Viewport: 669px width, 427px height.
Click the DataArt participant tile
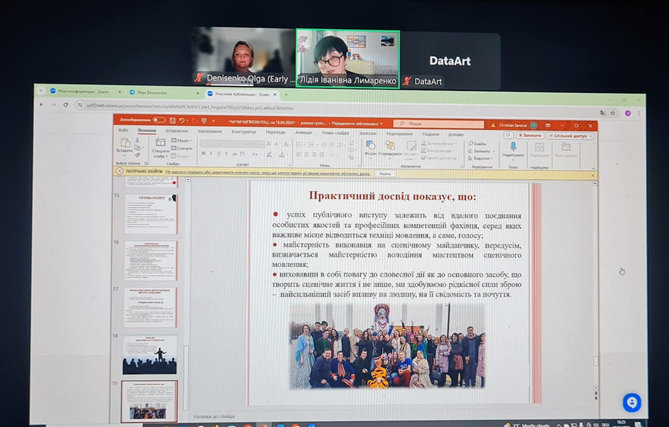pos(450,61)
